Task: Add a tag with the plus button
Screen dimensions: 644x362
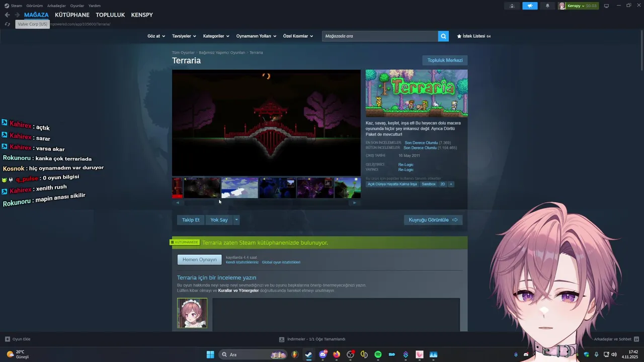Action: click(451, 184)
